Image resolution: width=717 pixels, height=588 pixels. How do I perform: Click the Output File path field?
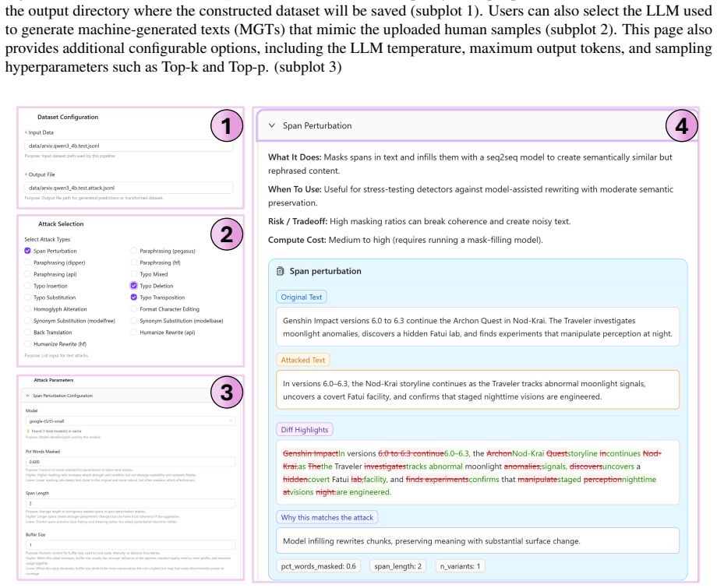click(x=129, y=188)
